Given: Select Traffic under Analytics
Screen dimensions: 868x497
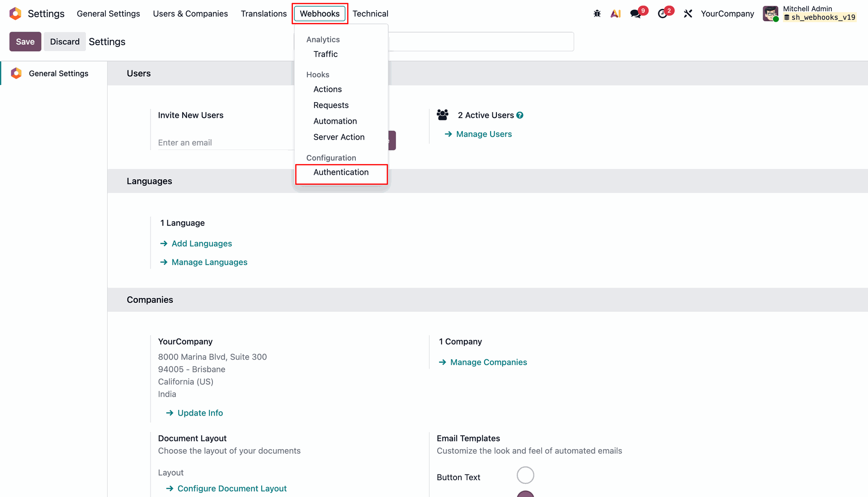Looking at the screenshot, I should click(325, 54).
